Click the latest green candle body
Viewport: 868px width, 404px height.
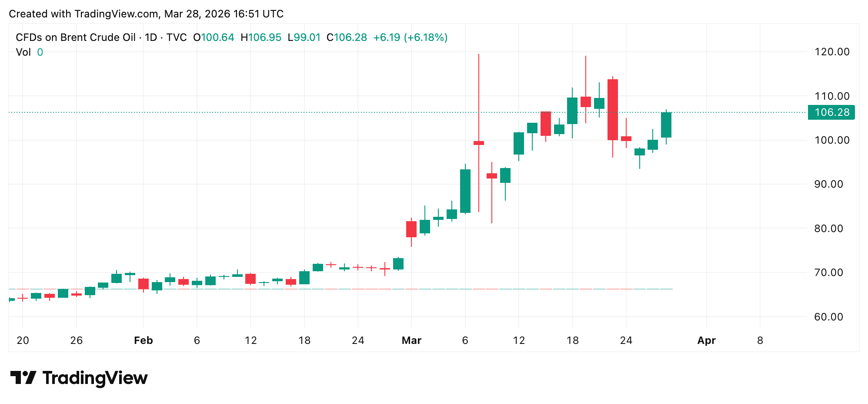click(666, 125)
